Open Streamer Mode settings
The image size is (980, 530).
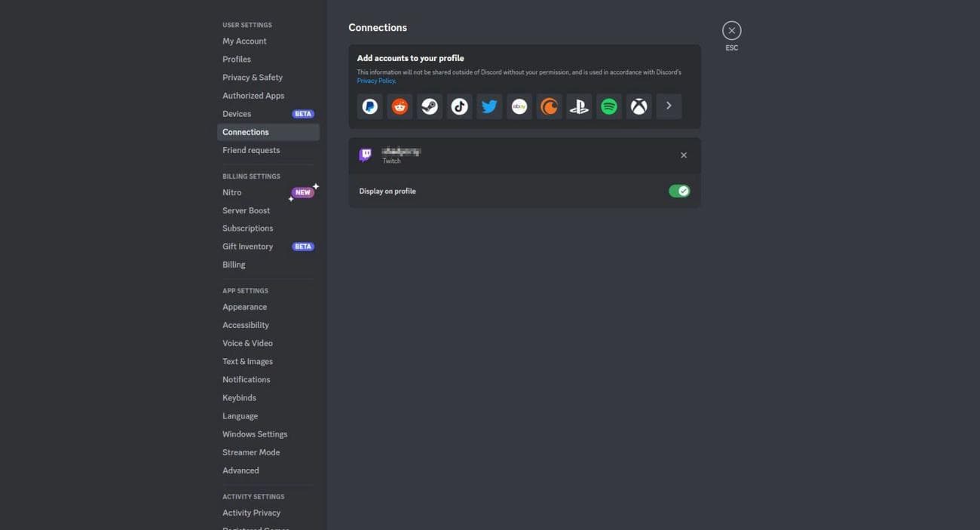click(251, 452)
